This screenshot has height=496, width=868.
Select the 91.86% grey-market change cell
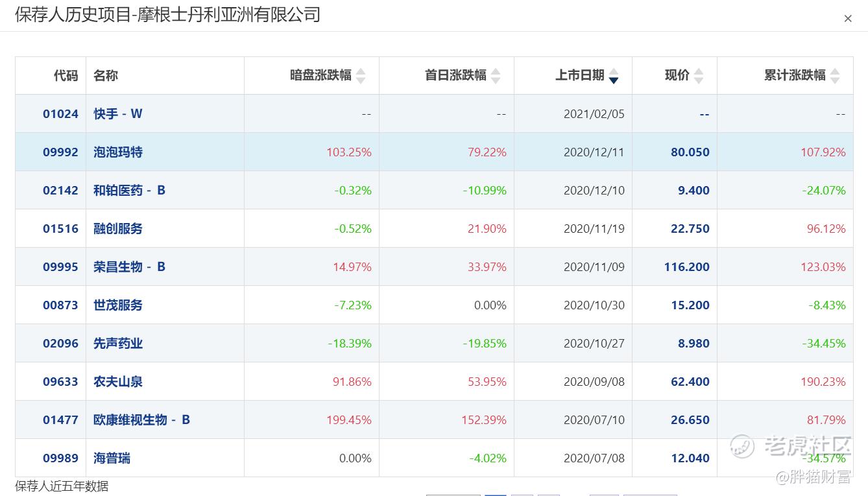[x=352, y=382]
